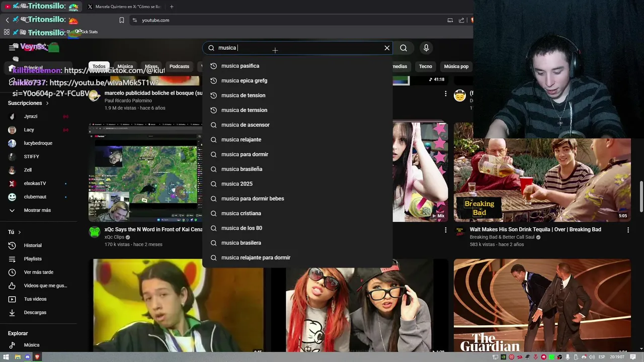Select the 'Música pop' filter chip
The image size is (644, 362).
(x=456, y=66)
